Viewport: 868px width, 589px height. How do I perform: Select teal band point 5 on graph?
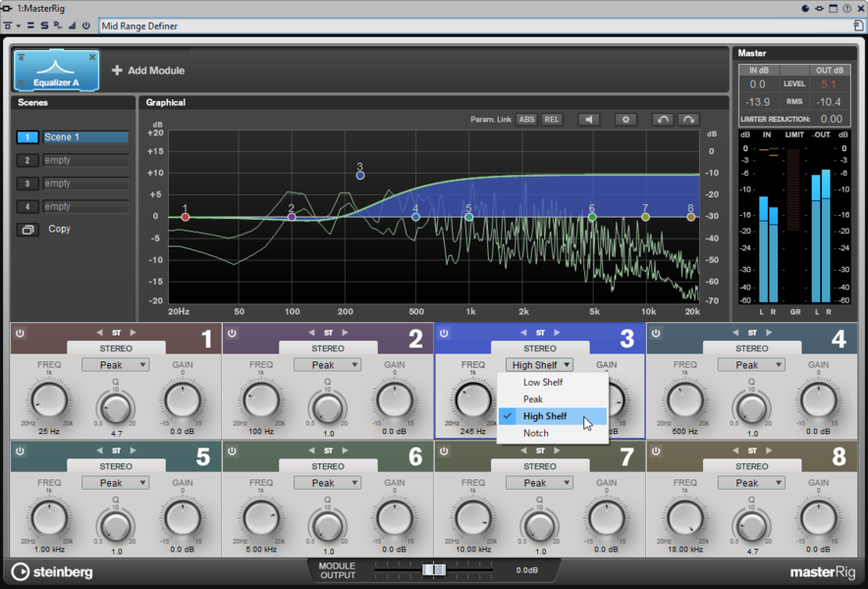point(469,217)
